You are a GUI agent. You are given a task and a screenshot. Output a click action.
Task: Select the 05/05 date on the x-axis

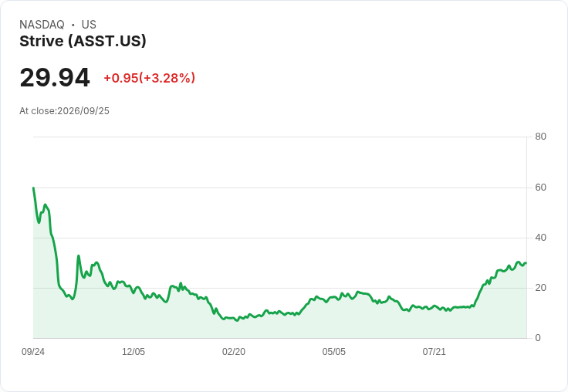pos(333,352)
